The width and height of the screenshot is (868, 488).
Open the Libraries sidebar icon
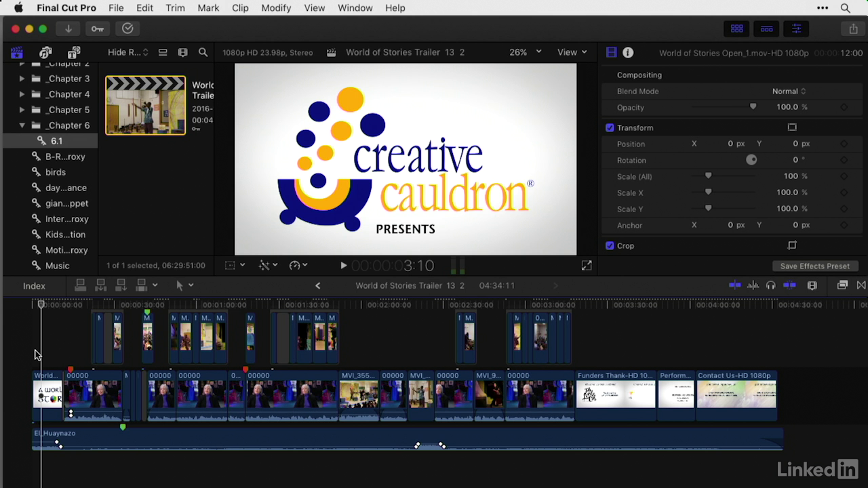point(17,52)
